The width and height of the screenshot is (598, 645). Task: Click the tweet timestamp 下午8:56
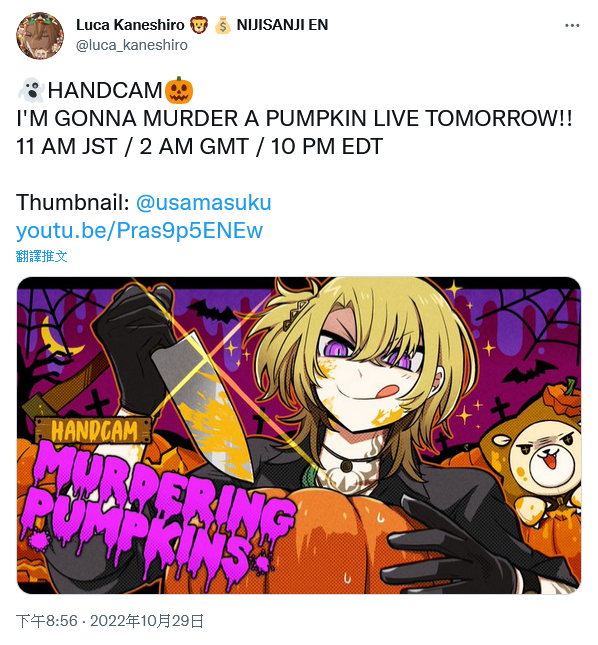pyautogui.click(x=47, y=621)
